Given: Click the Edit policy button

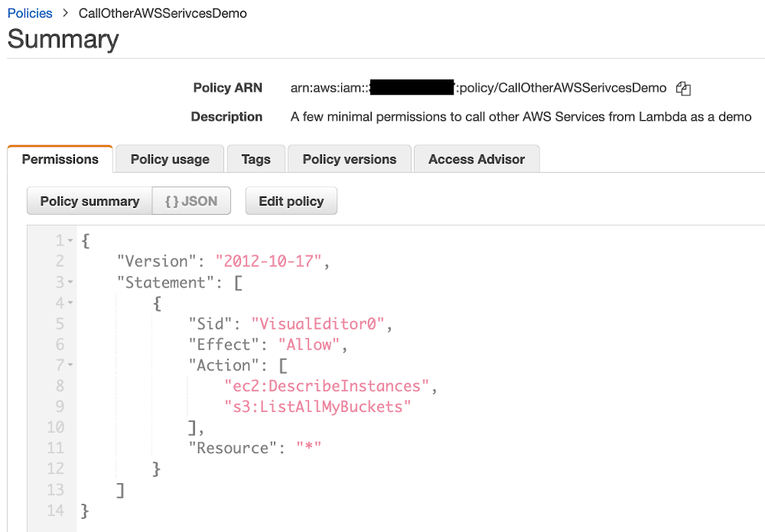Looking at the screenshot, I should coord(291,200).
